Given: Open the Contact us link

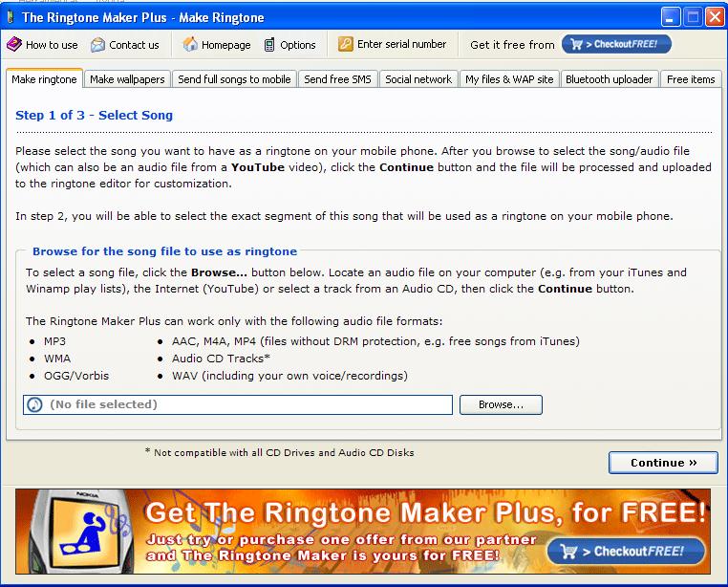Looking at the screenshot, I should (125, 45).
